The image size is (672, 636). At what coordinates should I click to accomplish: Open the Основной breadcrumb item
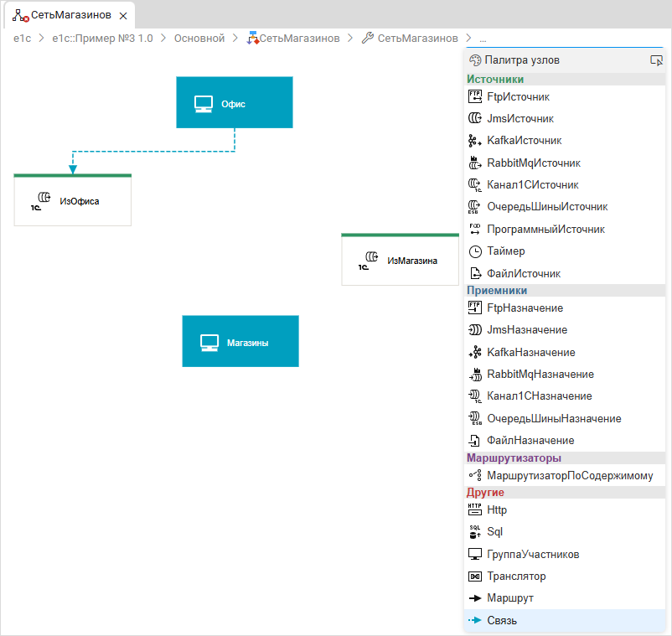click(x=199, y=39)
